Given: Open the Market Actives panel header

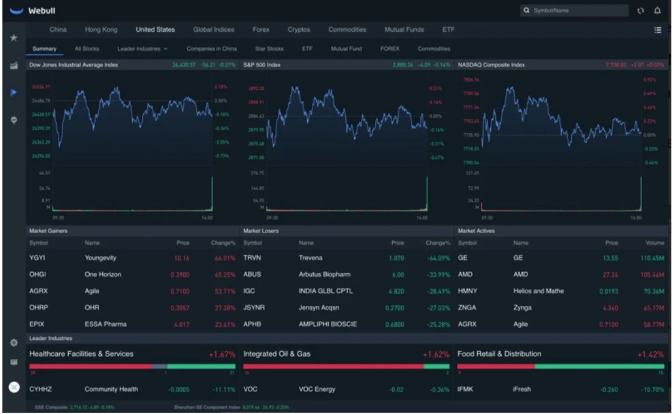Looking at the screenshot, I should coord(561,231).
